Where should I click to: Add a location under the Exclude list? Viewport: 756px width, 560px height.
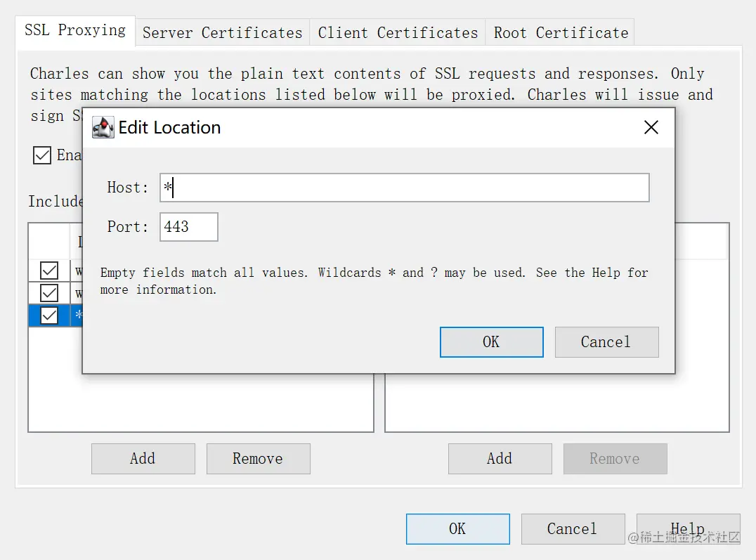pyautogui.click(x=500, y=459)
